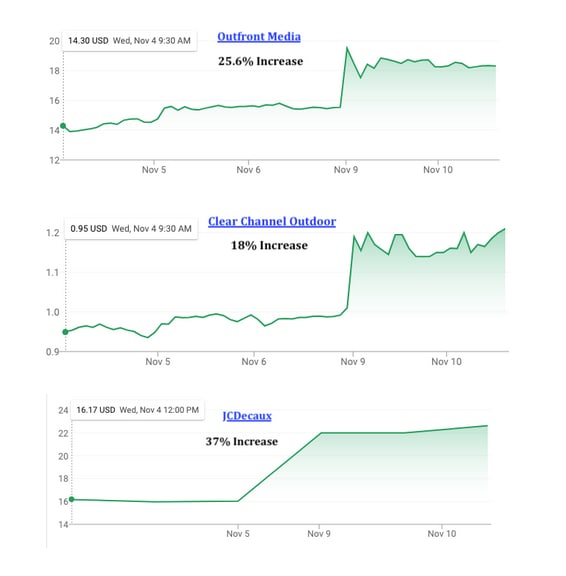Click the green start dot on Outfront Media chart
This screenshot has width=566, height=576.
(63, 126)
